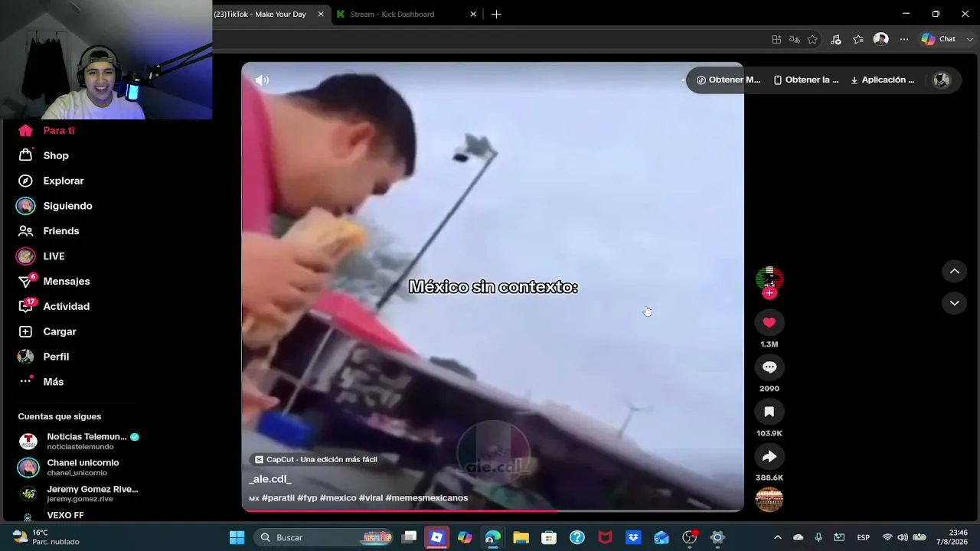The image size is (980, 551).
Task: Open the creator's avatar beside video
Action: 769,279
